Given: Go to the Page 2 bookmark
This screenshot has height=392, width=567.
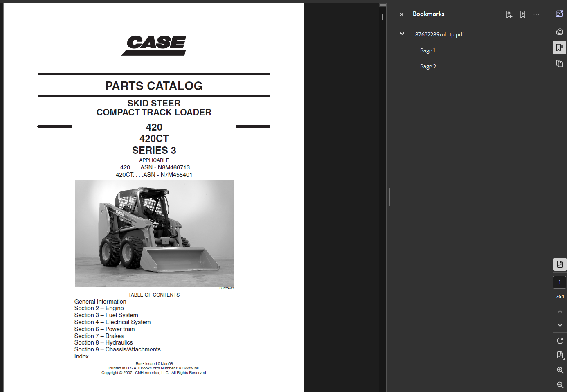Looking at the screenshot, I should [428, 66].
